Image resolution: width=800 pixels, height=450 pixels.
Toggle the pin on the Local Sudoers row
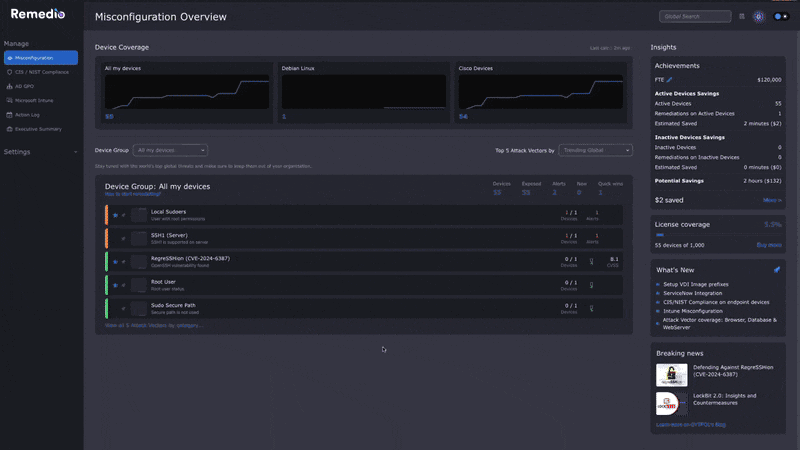(x=123, y=215)
